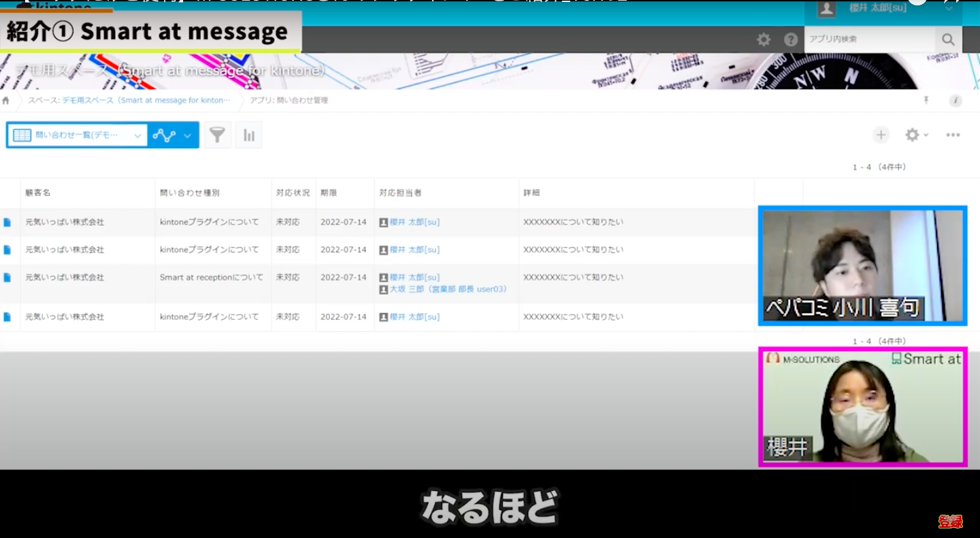Click the info icon beside pin
This screenshot has width=980, height=538.
955,101
